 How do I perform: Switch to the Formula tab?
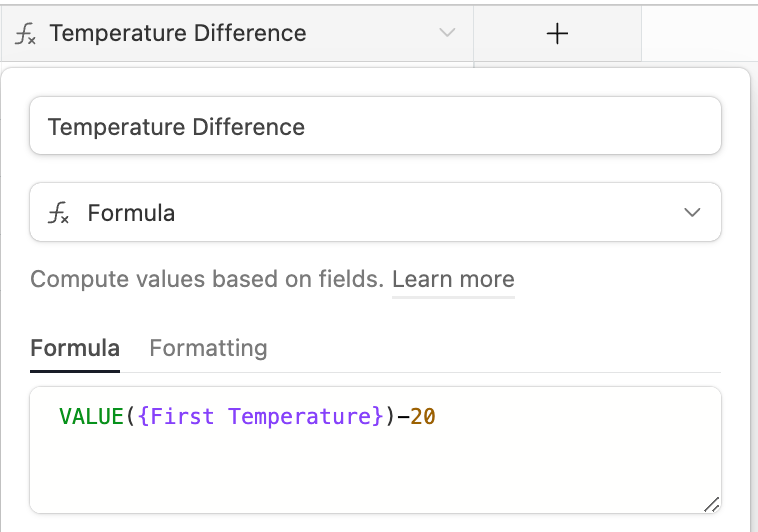(x=75, y=348)
